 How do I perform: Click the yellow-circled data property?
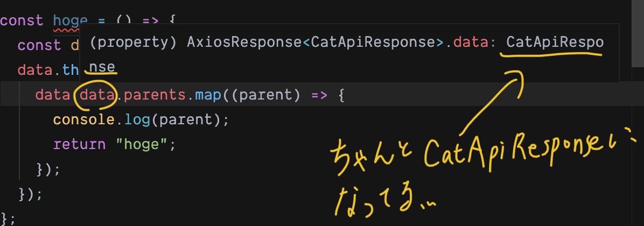[x=97, y=95]
